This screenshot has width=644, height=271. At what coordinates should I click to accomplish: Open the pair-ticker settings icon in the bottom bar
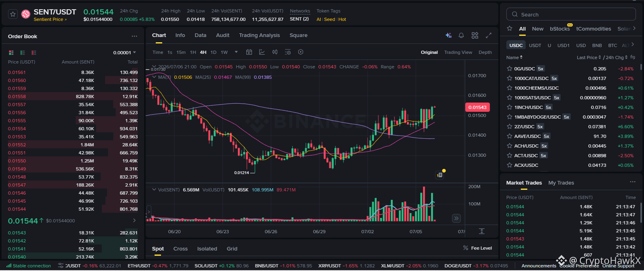(61, 266)
